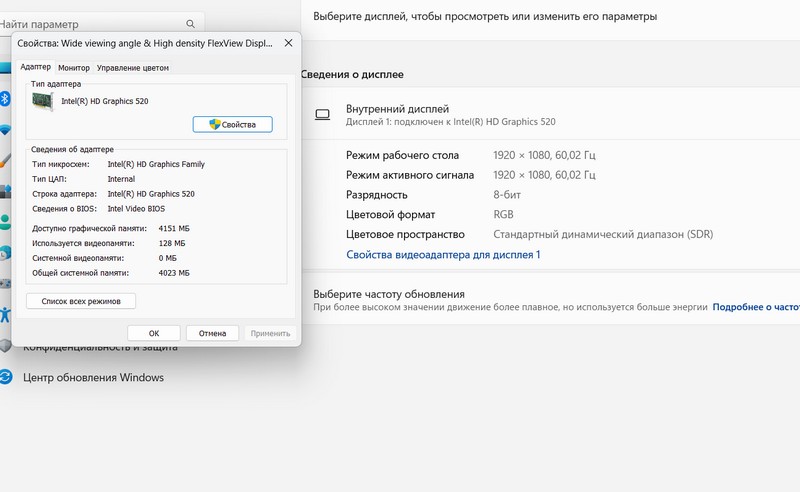Click the graphics adapter card icon
The height and width of the screenshot is (492, 800).
coord(43,101)
